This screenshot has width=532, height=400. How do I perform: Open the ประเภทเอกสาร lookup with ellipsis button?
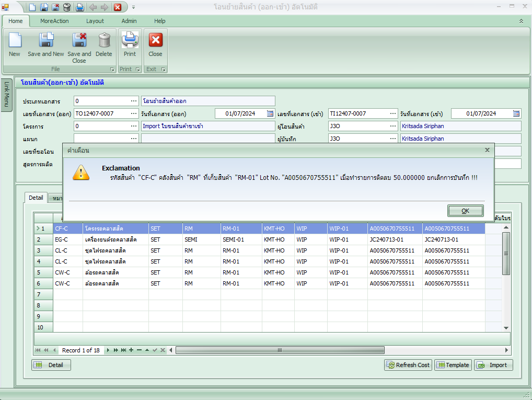pyautogui.click(x=135, y=100)
